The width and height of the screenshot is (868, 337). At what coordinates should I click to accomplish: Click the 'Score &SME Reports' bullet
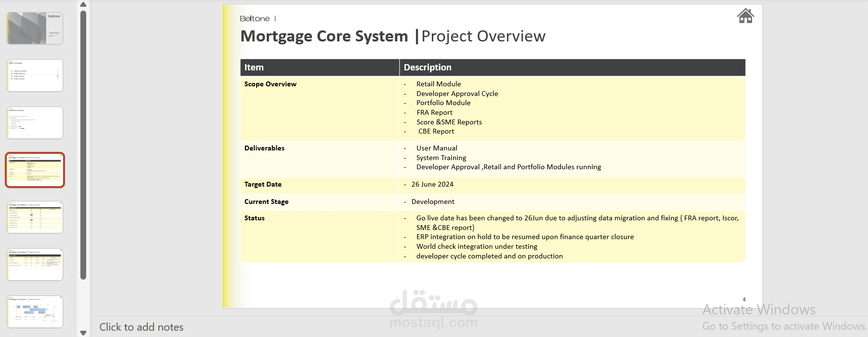tap(449, 122)
